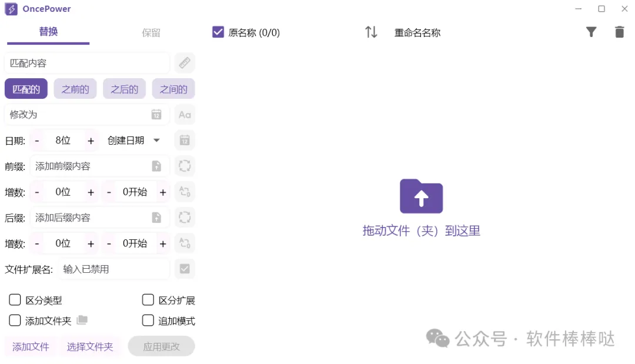Image resolution: width=635 pixels, height=364 pixels.
Task: Select the 之间的 mode option
Action: (x=173, y=89)
